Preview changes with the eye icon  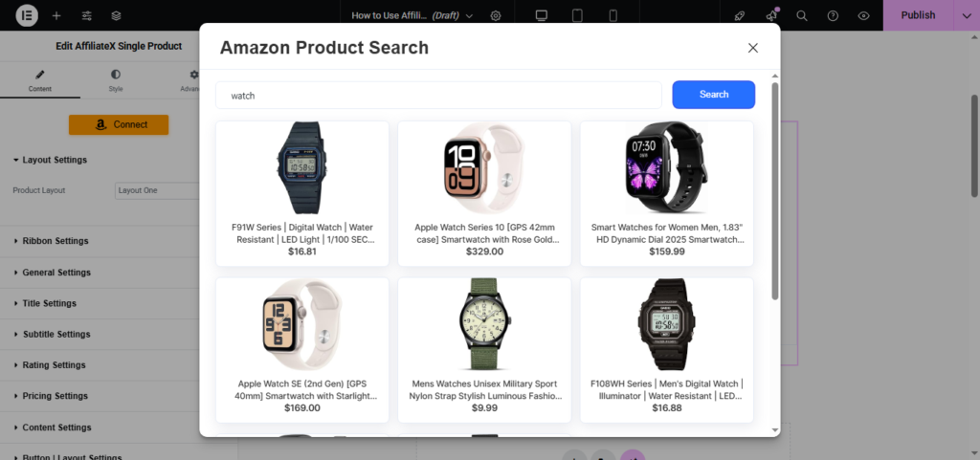point(863,15)
